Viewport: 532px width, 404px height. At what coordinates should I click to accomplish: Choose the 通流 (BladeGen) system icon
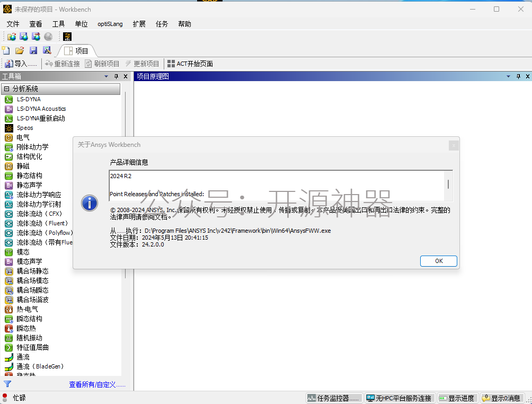[9, 367]
